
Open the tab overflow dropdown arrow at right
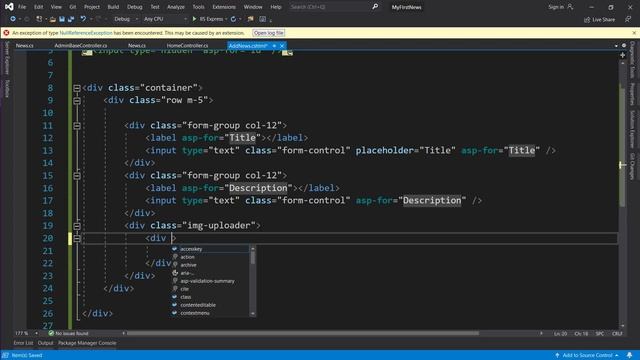point(616,46)
